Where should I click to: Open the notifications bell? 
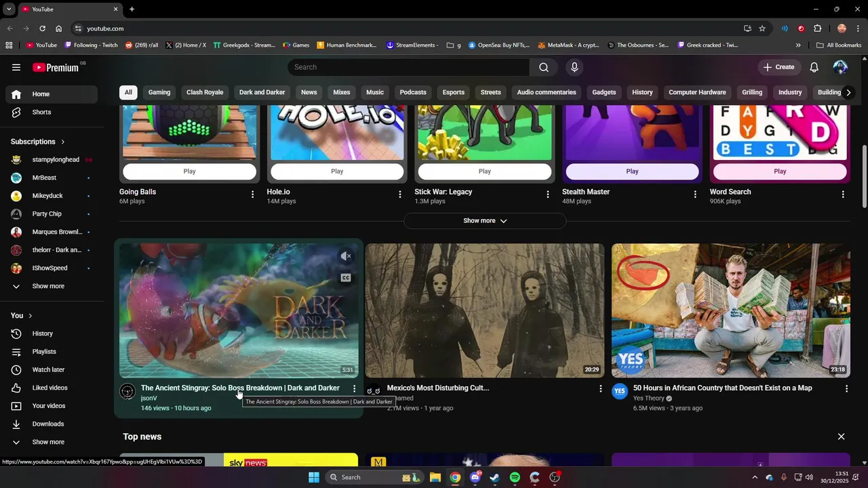pyautogui.click(x=814, y=67)
